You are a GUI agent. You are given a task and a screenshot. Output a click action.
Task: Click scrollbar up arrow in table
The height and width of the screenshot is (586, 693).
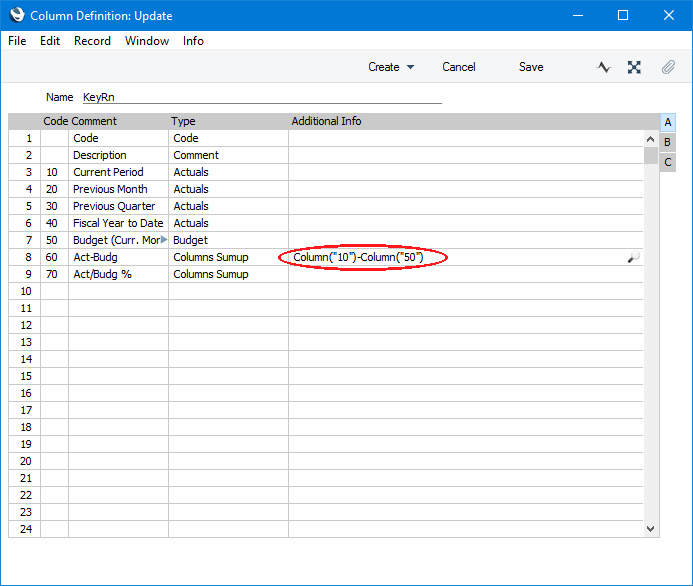tap(650, 139)
